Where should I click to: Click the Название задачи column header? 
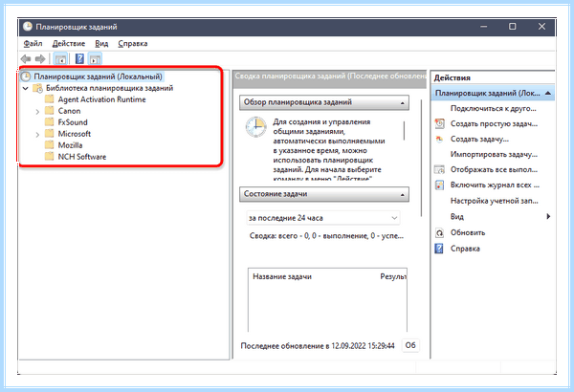[x=282, y=276]
